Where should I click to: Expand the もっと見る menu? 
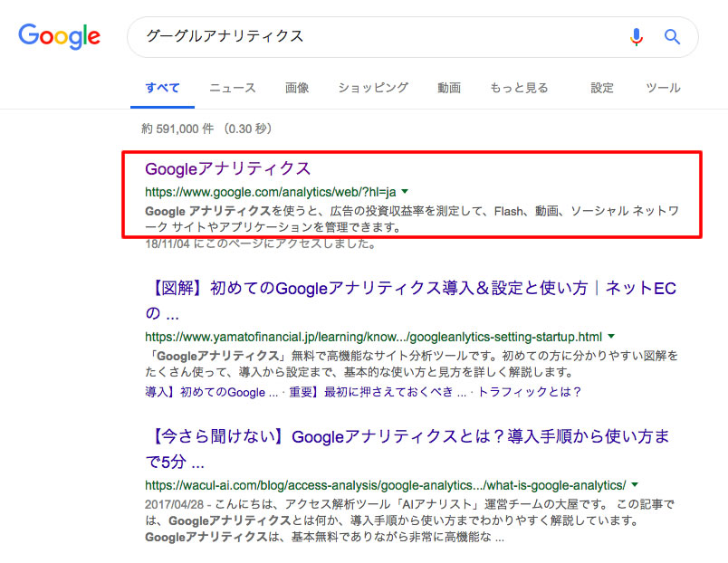[x=519, y=88]
